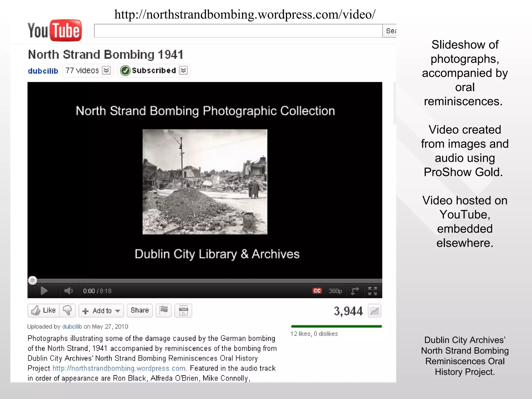532x399 pixels.
Task: Dislike the video with thumbs down icon
Action: [x=68, y=310]
